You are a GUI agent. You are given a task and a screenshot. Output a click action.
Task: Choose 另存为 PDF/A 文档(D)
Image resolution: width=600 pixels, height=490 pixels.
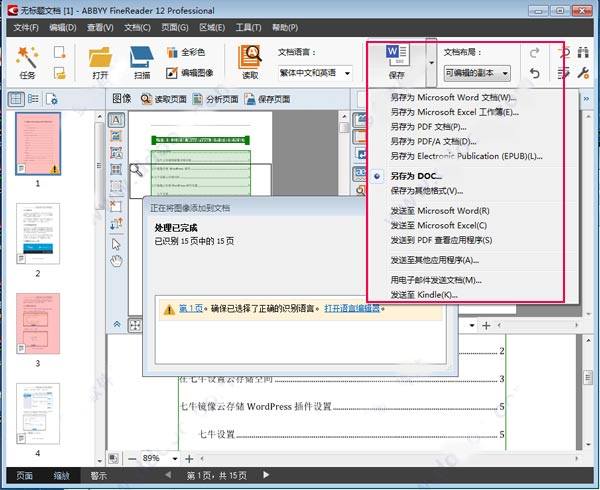[x=433, y=142]
